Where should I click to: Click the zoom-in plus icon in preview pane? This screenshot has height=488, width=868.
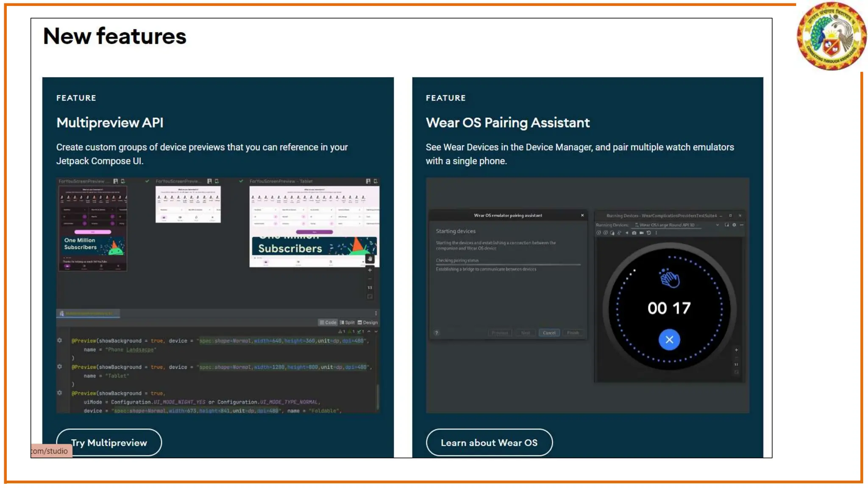pyautogui.click(x=370, y=270)
